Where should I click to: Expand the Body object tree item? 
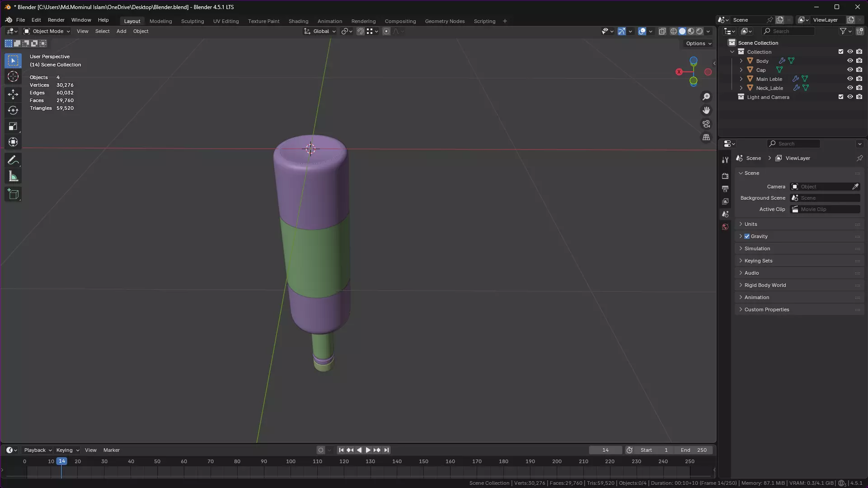tap(741, 61)
